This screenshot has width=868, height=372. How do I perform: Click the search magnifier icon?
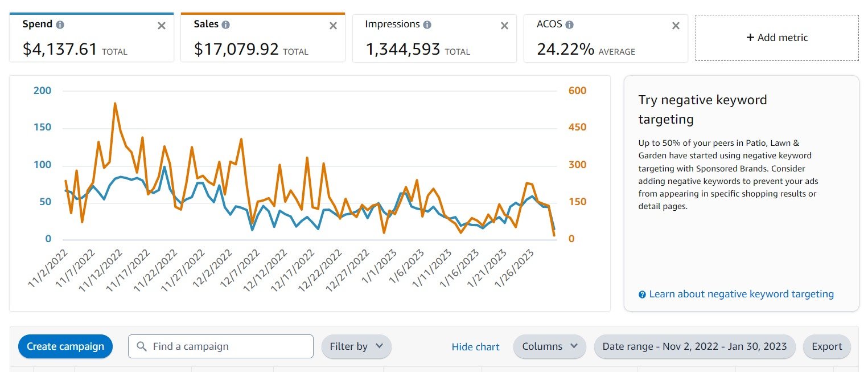142,346
